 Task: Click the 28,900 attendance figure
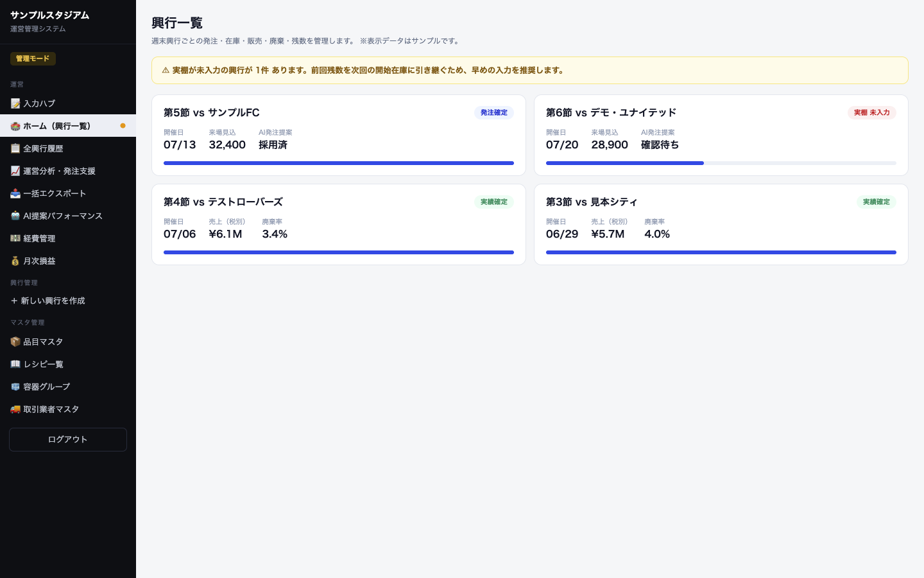tap(610, 145)
